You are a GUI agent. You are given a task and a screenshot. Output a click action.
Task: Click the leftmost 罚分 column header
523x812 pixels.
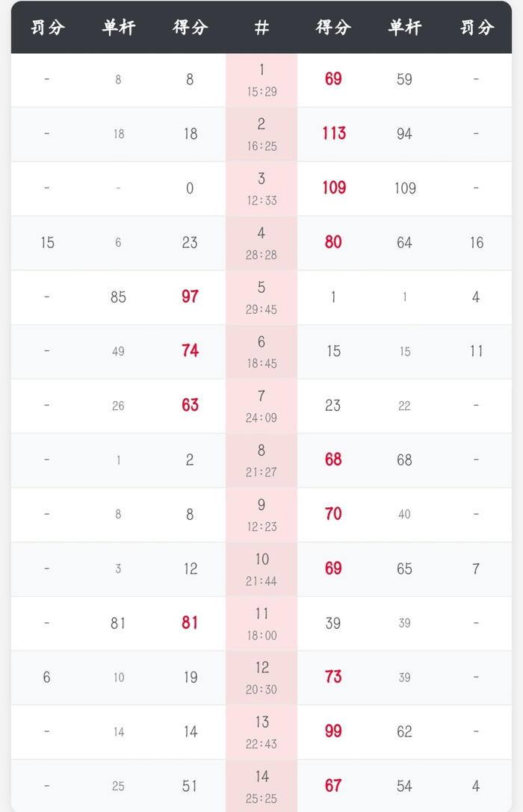pyautogui.click(x=47, y=28)
